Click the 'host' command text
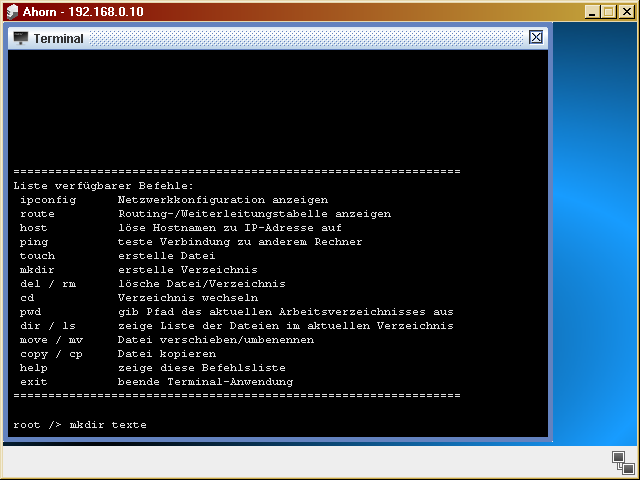Screen dimensions: 640x480 coord(33,228)
